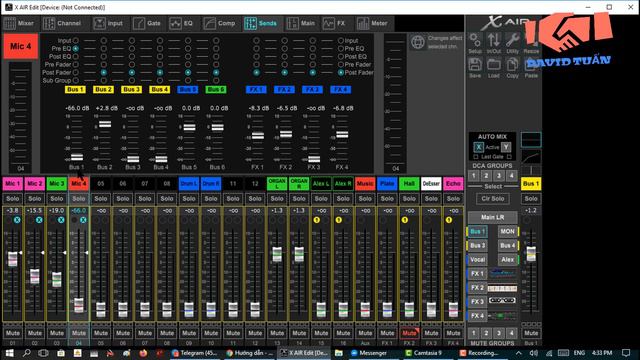
Task: Open Task View on the taskbar
Action: point(43,353)
